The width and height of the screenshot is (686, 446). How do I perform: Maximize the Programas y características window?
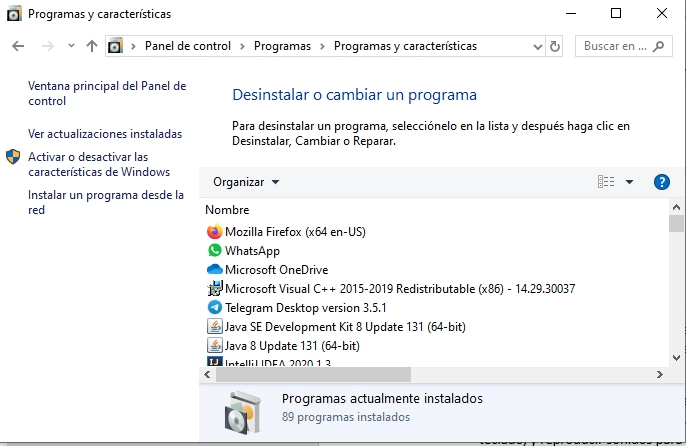[x=616, y=14]
